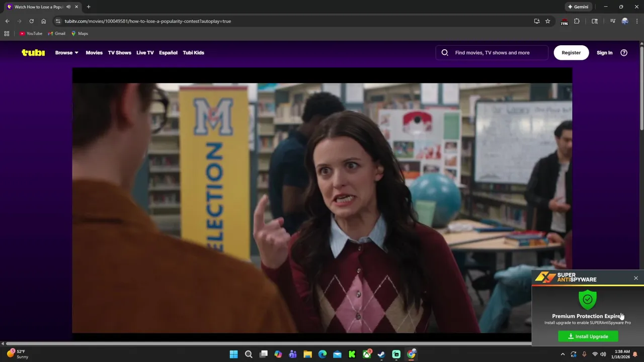The width and height of the screenshot is (644, 362).
Task: Expand the Browse dropdown menu
Action: tap(66, 52)
